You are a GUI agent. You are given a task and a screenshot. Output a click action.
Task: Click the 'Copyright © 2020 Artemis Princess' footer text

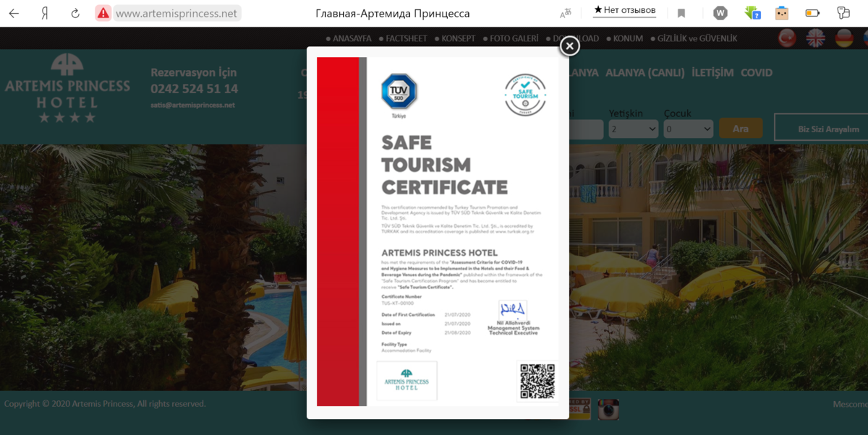(x=105, y=404)
